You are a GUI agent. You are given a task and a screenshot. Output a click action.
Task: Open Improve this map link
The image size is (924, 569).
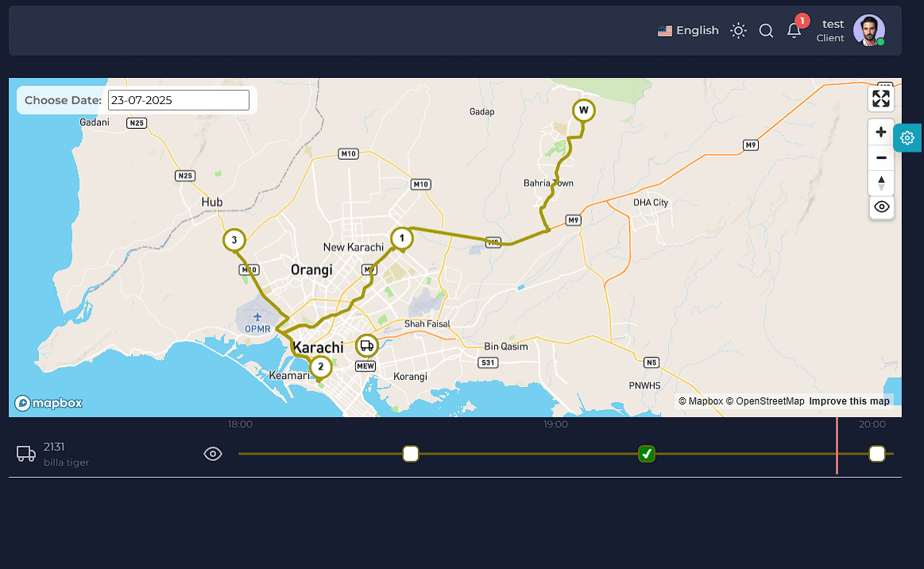[849, 401]
